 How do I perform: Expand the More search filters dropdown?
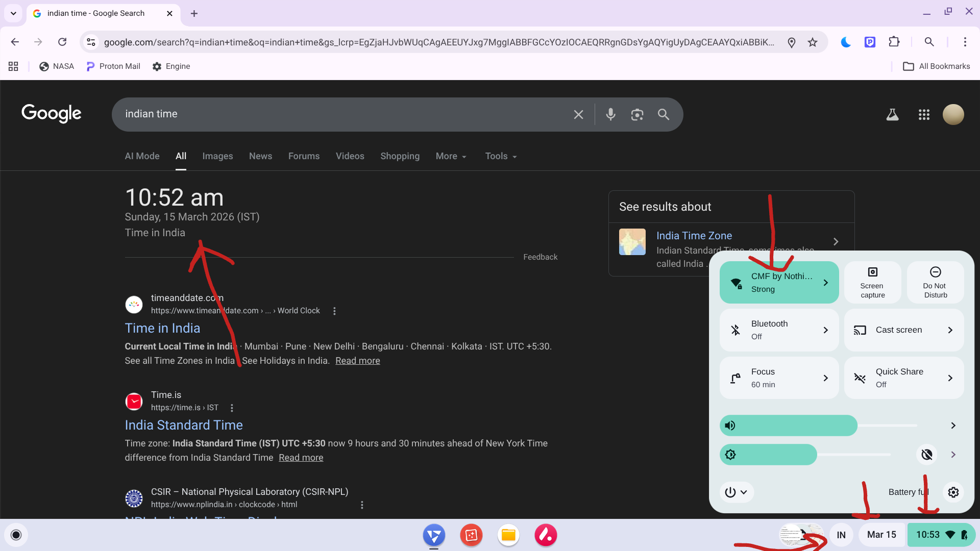pos(451,156)
